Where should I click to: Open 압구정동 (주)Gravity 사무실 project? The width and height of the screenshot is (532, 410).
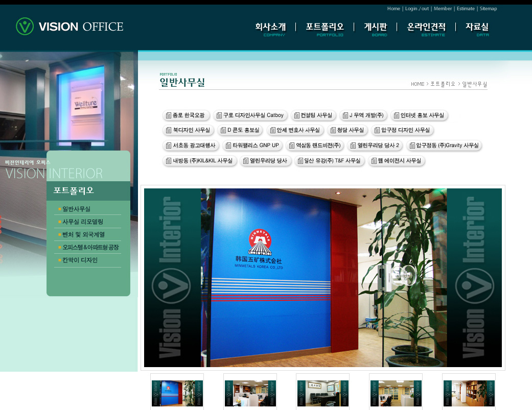click(444, 146)
